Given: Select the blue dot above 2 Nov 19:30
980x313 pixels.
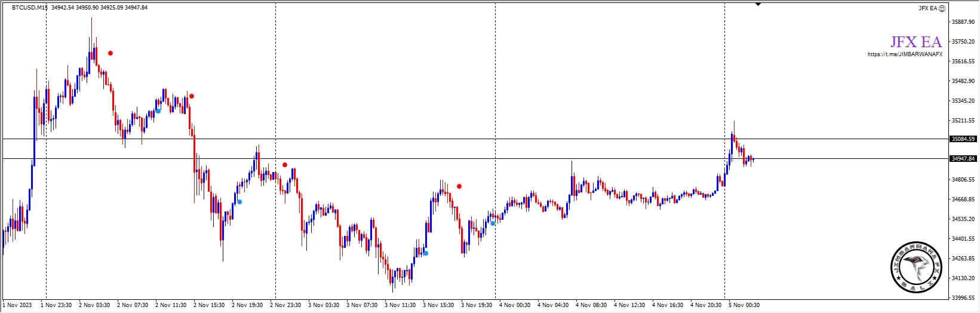Looking at the screenshot, I should point(239,202).
